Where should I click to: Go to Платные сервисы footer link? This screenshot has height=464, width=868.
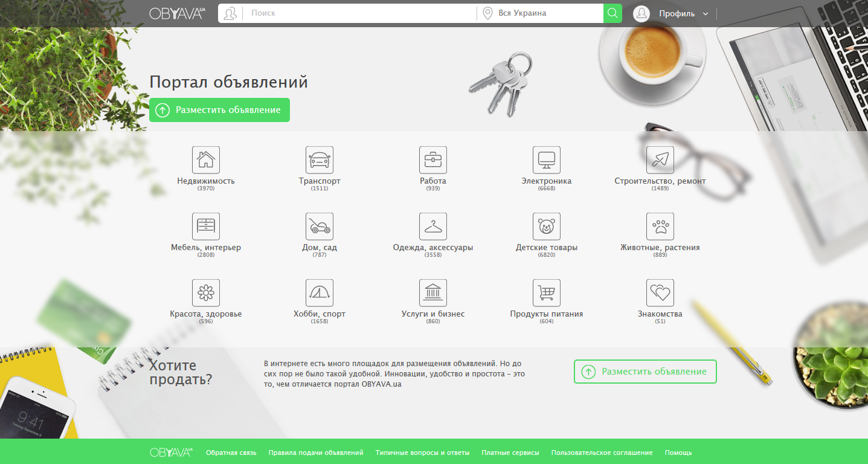click(x=510, y=453)
